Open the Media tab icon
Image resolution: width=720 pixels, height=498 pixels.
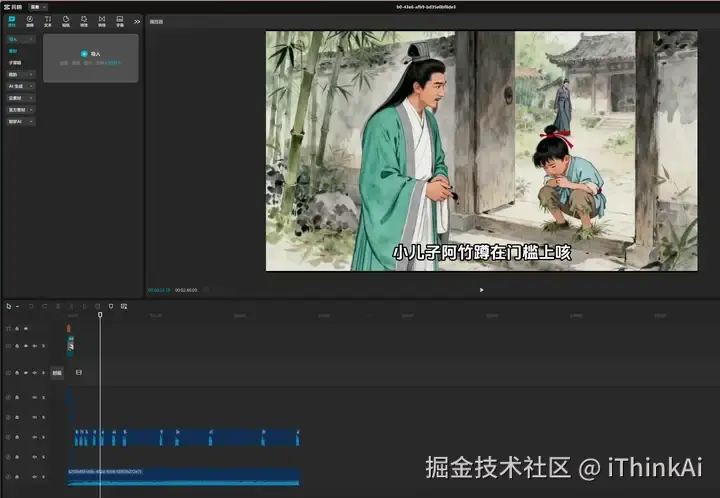[12, 21]
